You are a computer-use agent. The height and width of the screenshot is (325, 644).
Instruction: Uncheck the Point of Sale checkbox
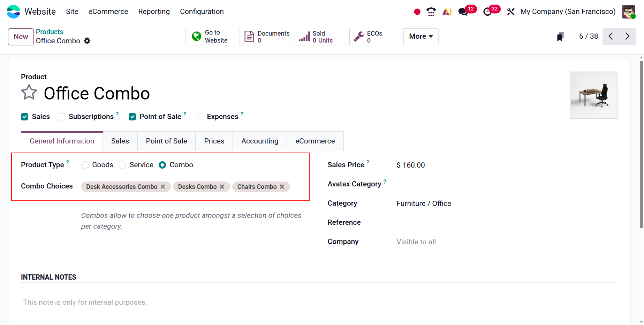point(132,117)
